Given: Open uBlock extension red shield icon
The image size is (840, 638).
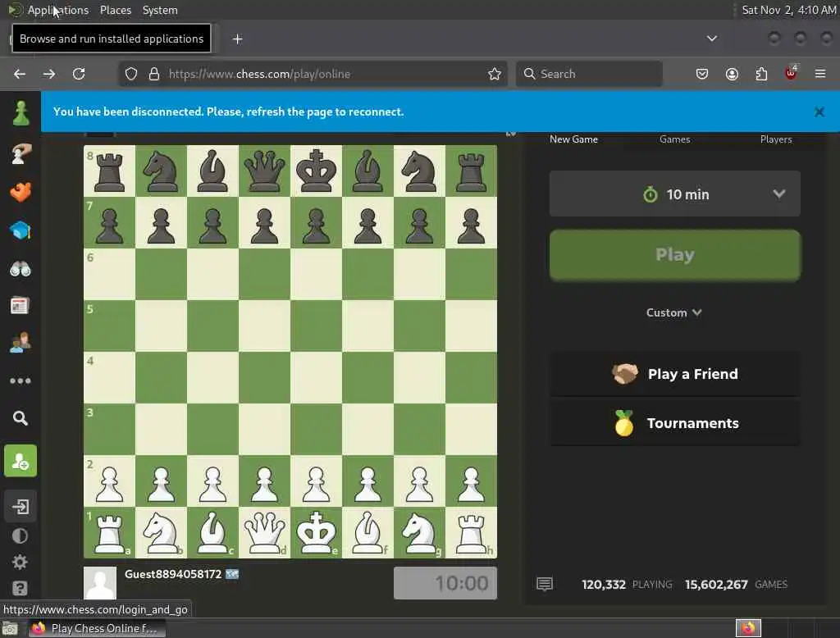Looking at the screenshot, I should tap(791, 73).
